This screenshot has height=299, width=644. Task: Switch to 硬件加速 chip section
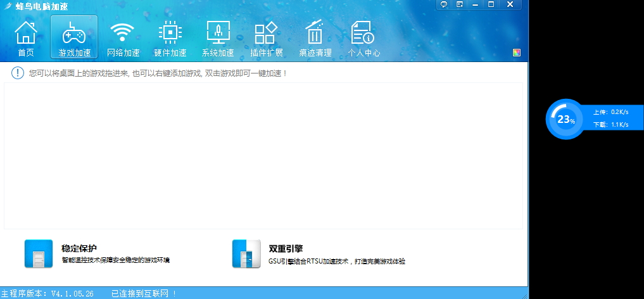click(170, 38)
